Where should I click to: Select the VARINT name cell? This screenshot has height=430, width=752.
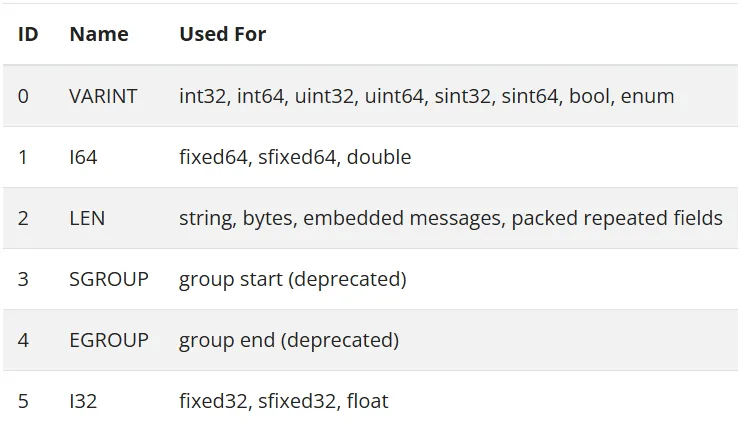pos(103,96)
